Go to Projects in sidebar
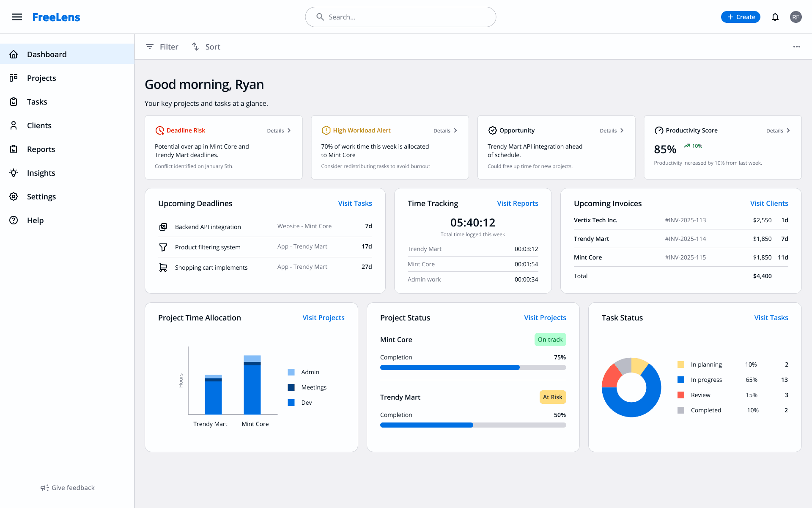Screen dimensions: 812x508 pos(41,78)
